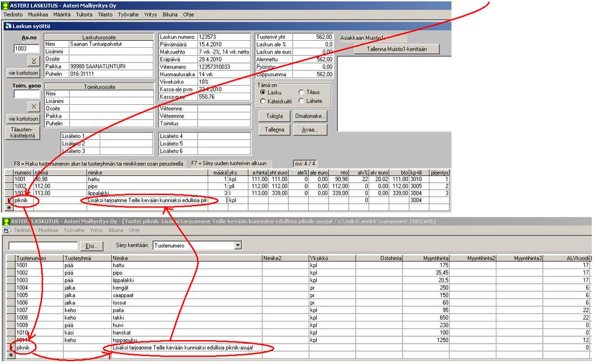This screenshot has height=364, width=596.
Task: Open the Tulosta menu
Action: [84, 15]
